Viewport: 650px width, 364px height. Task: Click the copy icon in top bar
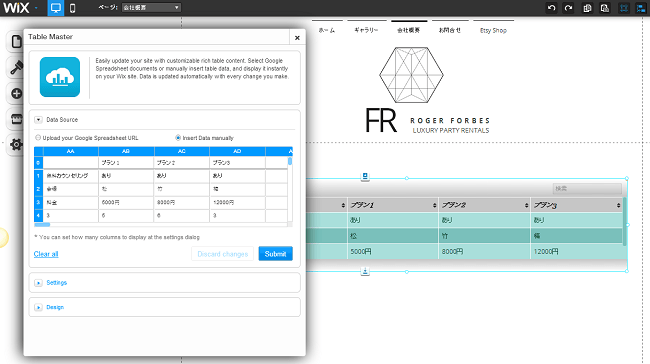coord(587,8)
